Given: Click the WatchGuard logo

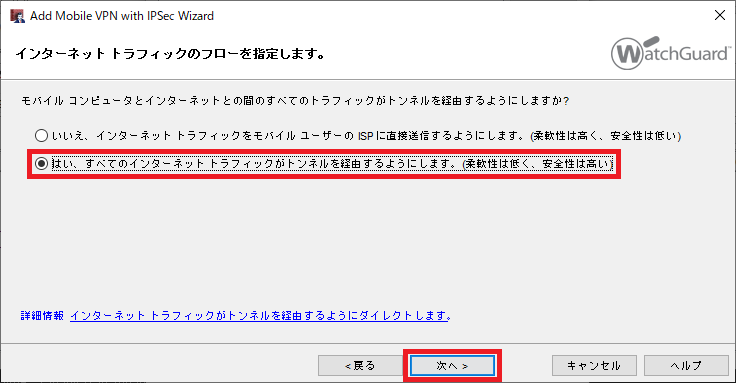Looking at the screenshot, I should pos(671,53).
